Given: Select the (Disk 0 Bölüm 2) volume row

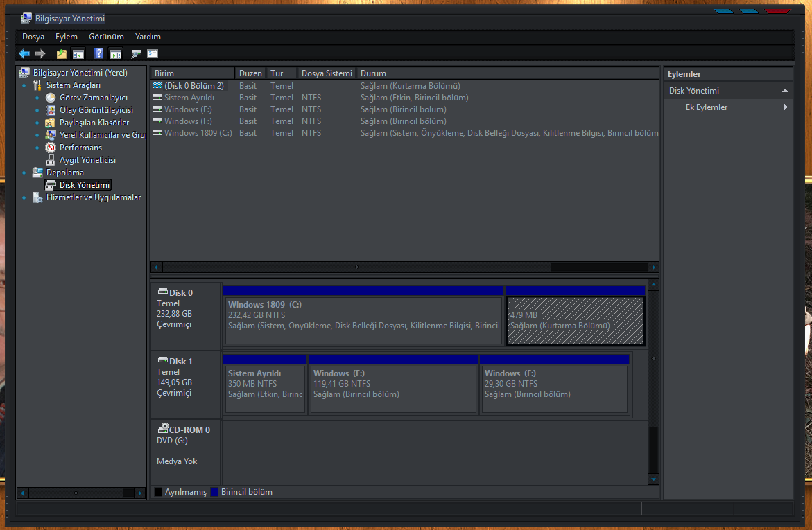Looking at the screenshot, I should 405,86.
